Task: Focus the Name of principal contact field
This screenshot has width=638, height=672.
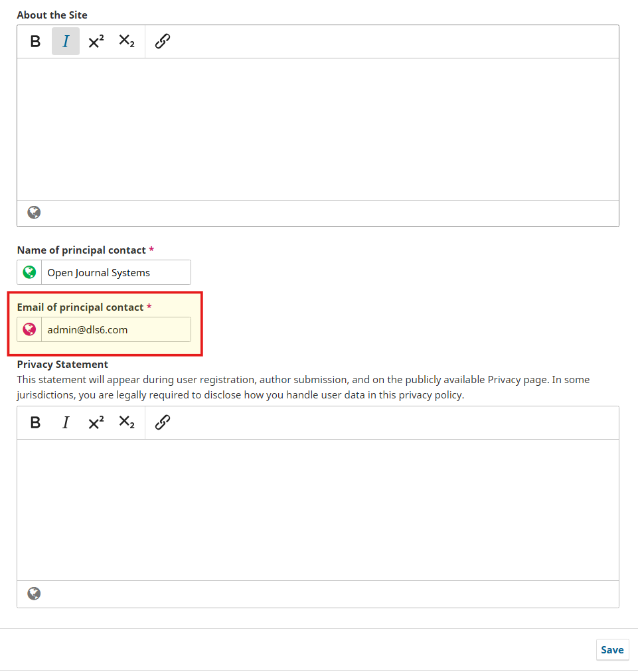Action: point(116,272)
